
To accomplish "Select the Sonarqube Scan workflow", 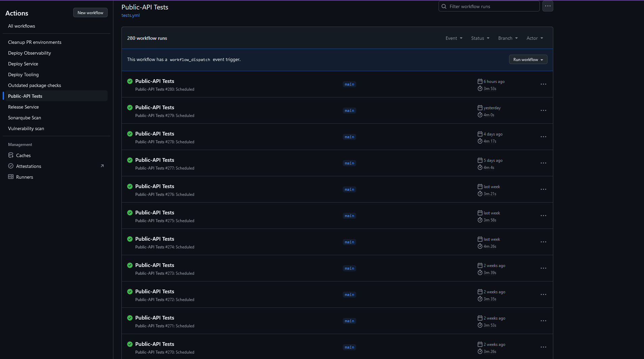I will point(25,118).
